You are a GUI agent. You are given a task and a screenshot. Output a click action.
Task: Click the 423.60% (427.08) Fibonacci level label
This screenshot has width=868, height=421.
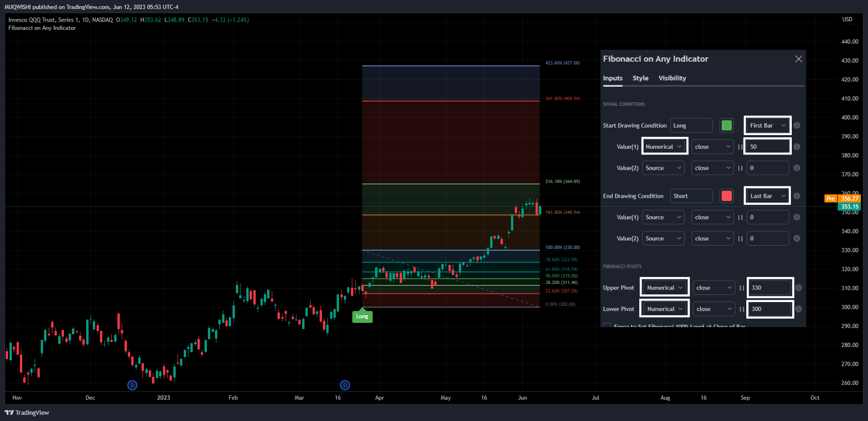tap(563, 63)
